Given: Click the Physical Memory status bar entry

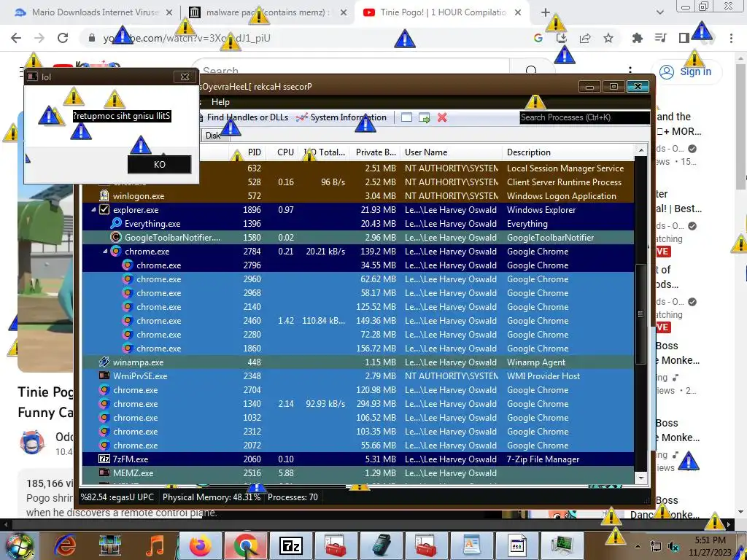Looking at the screenshot, I should 212,497.
